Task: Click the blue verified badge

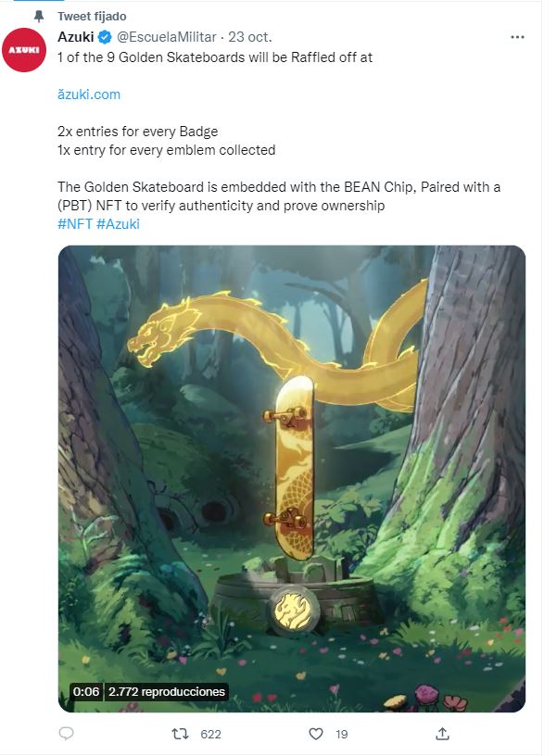Action: point(105,37)
